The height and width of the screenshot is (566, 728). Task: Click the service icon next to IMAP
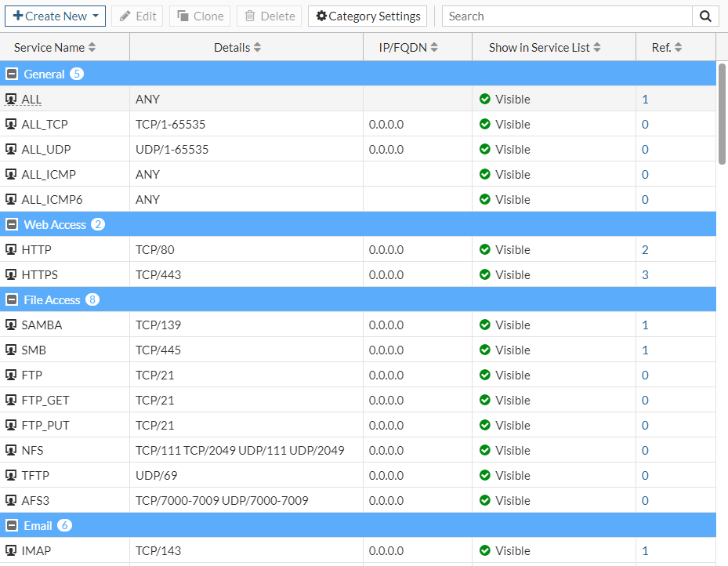coord(11,551)
